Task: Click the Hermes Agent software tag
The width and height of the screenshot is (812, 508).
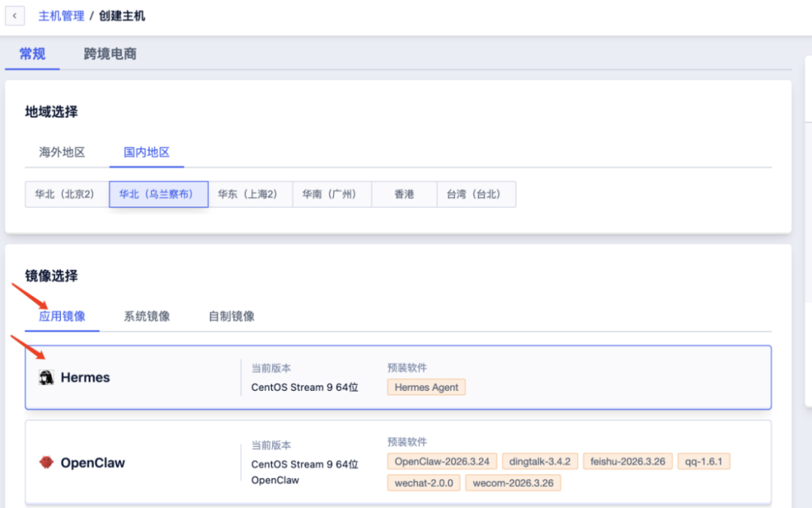Action: pos(426,387)
